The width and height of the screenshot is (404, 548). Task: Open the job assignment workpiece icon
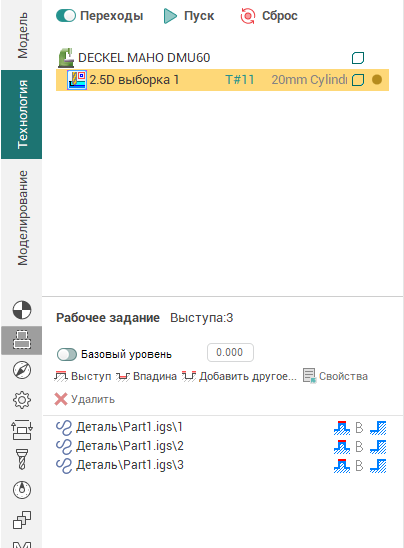22,340
